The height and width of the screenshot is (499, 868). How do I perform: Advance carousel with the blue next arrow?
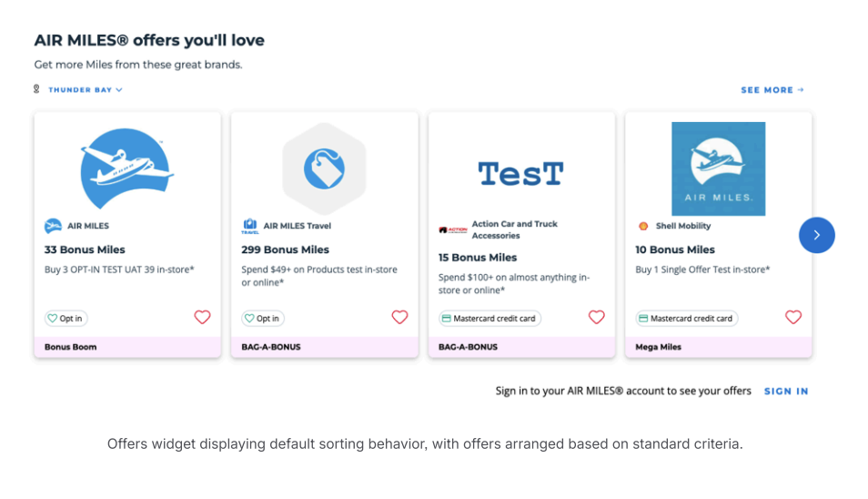[816, 235]
